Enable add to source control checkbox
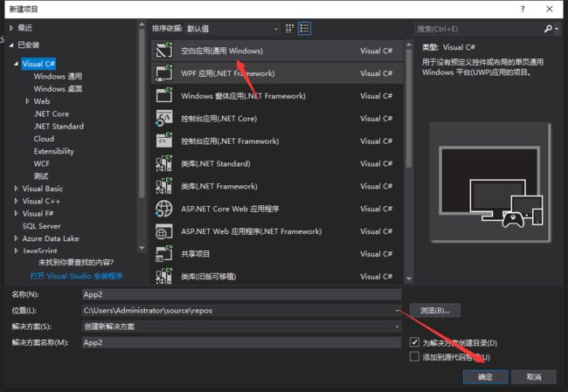Screen dimensions: 568x392 click(x=414, y=356)
